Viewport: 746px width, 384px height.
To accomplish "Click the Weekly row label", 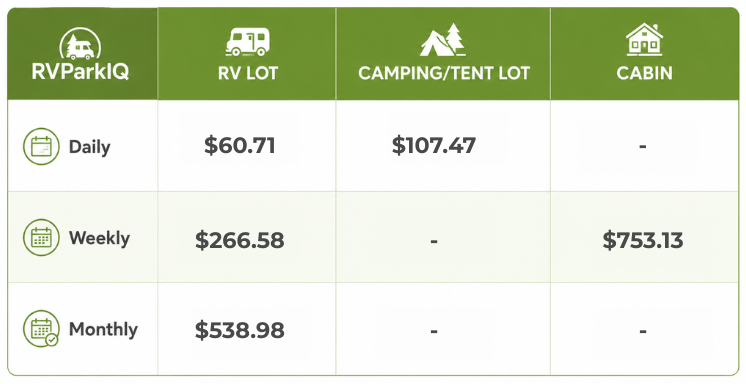I will 99,238.
